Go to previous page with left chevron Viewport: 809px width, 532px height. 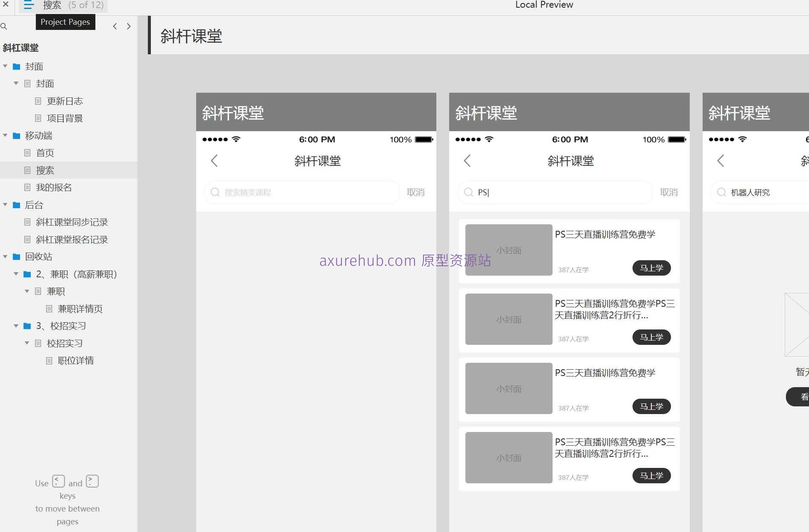(x=115, y=26)
